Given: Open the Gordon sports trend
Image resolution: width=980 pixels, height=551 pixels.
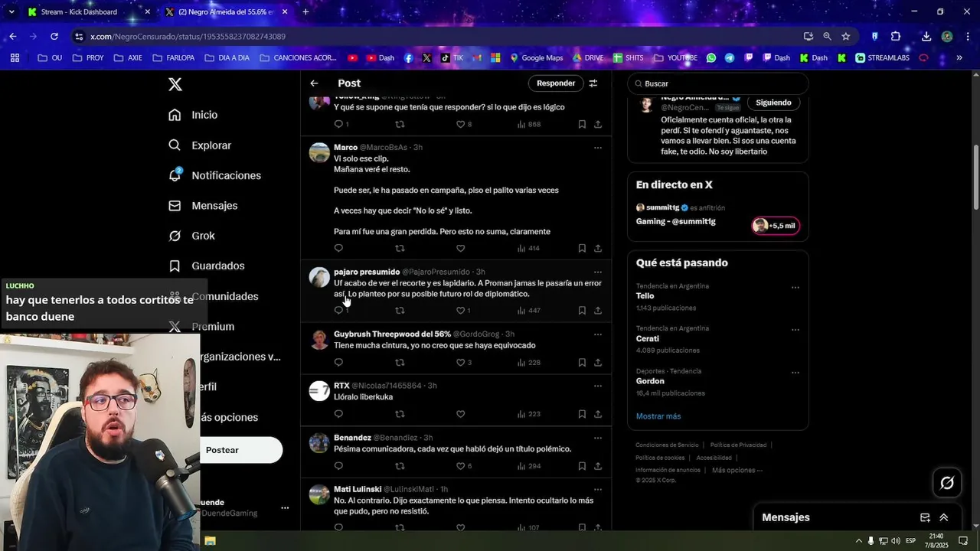Looking at the screenshot, I should (x=650, y=381).
